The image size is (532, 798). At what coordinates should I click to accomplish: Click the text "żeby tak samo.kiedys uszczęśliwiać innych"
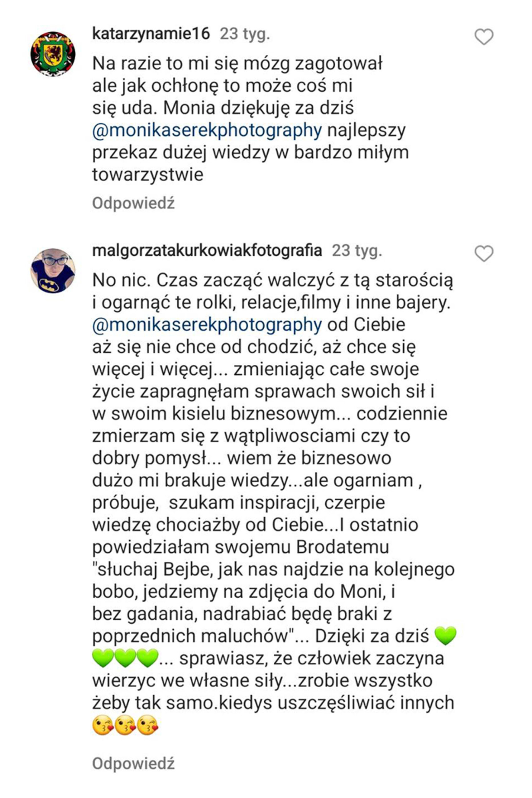pos(273,703)
